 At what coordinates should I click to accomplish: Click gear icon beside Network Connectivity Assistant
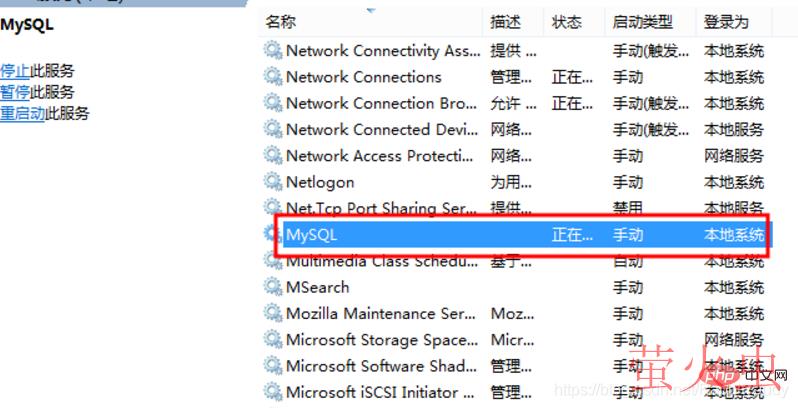(273, 51)
